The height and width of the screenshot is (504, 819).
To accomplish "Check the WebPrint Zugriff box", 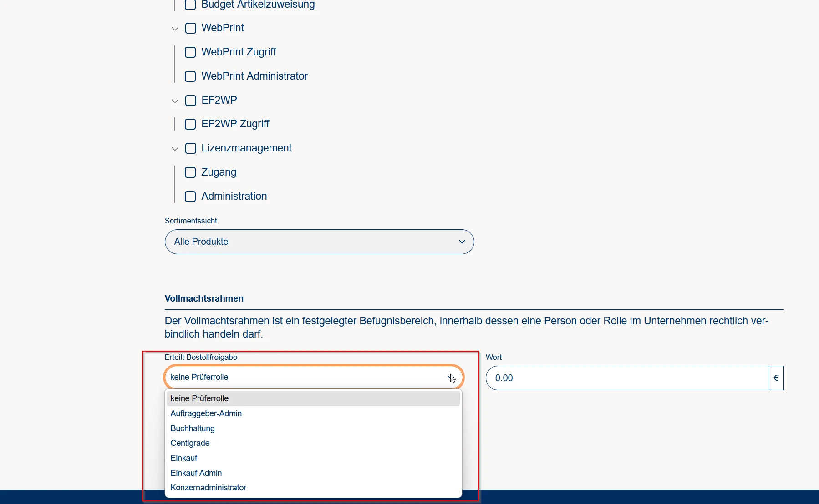I will tap(190, 52).
